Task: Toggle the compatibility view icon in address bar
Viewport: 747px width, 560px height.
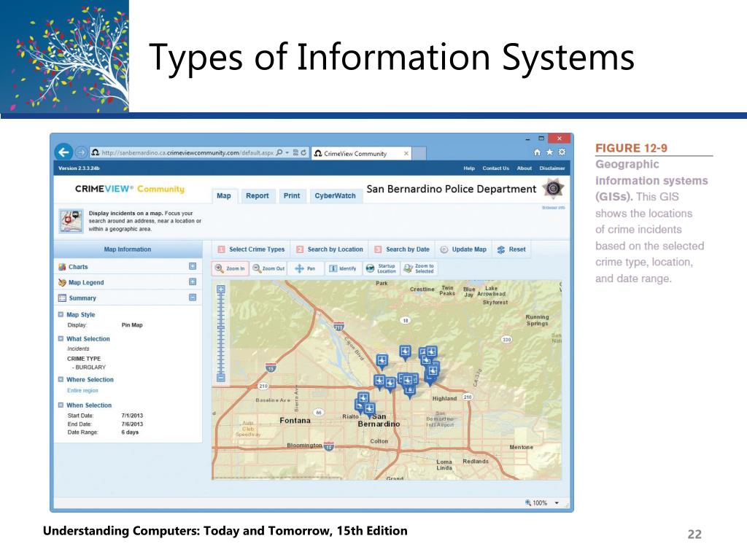Action: (295, 152)
